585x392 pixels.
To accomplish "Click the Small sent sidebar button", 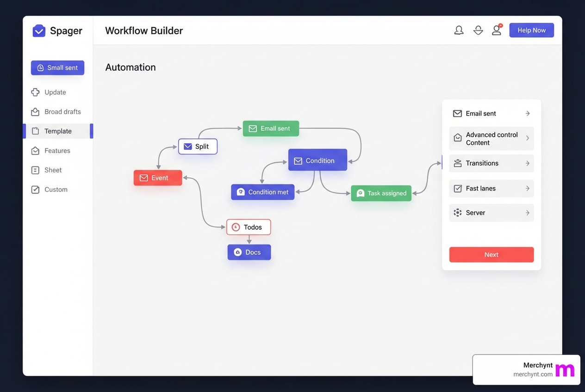I will click(57, 67).
